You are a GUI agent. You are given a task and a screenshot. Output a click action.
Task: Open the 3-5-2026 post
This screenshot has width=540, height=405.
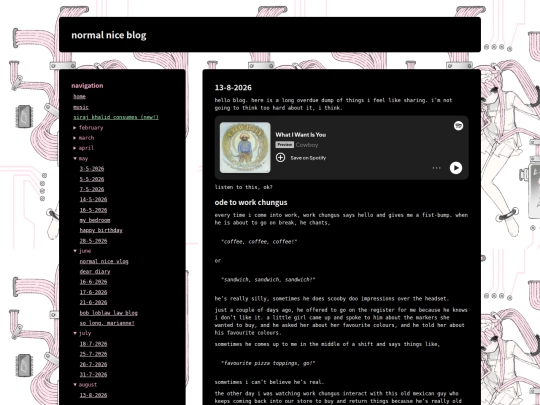pos(92,169)
